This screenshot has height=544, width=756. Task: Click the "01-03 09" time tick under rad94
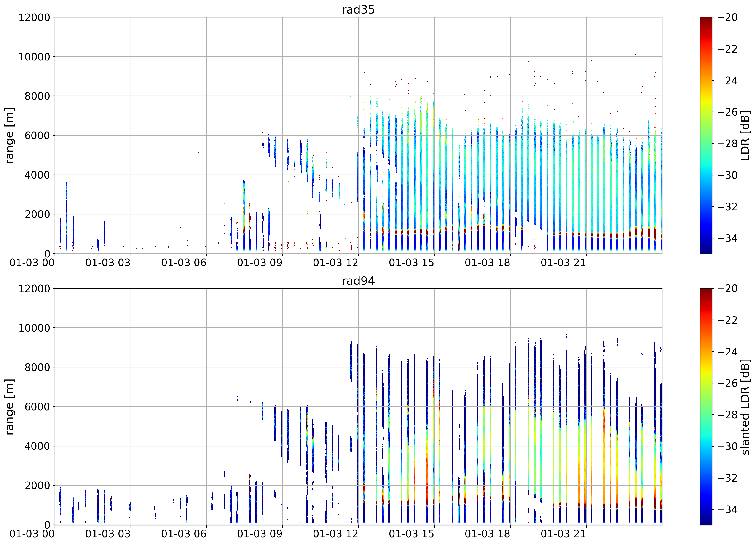click(260, 534)
